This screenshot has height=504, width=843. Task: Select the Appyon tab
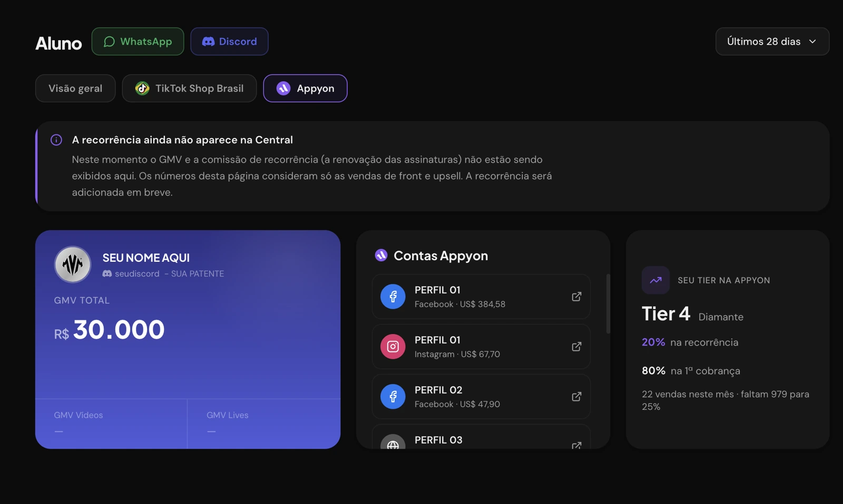pos(305,88)
